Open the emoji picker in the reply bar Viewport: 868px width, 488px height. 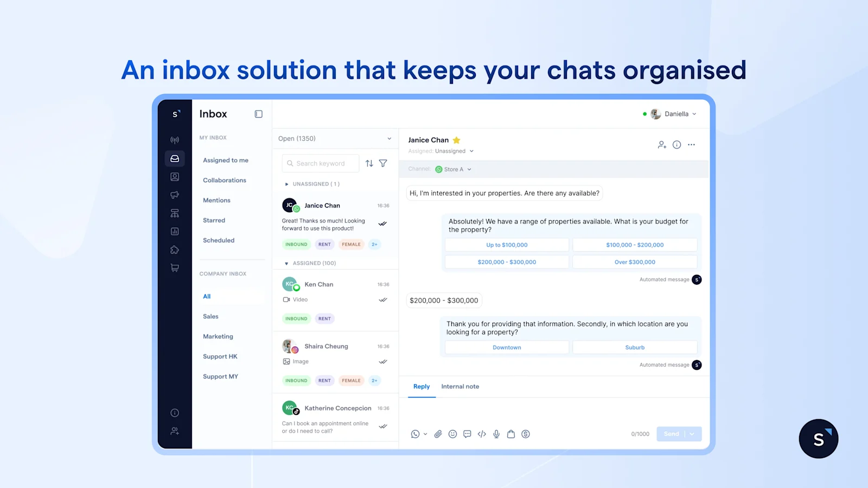pos(452,434)
